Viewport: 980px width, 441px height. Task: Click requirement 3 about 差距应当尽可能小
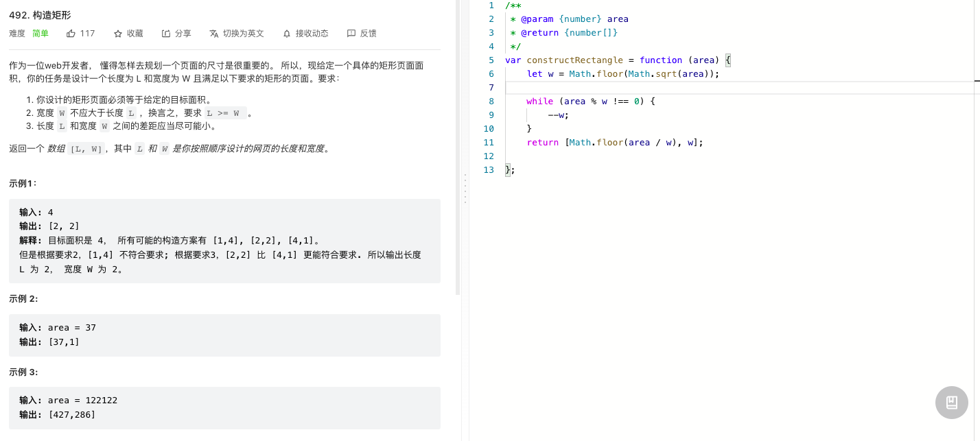point(127,126)
